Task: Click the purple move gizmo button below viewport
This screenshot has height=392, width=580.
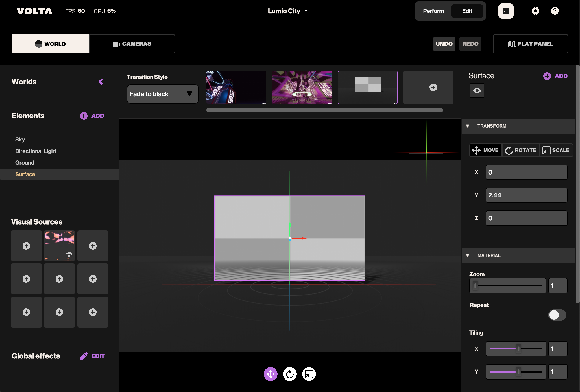Action: (271, 374)
